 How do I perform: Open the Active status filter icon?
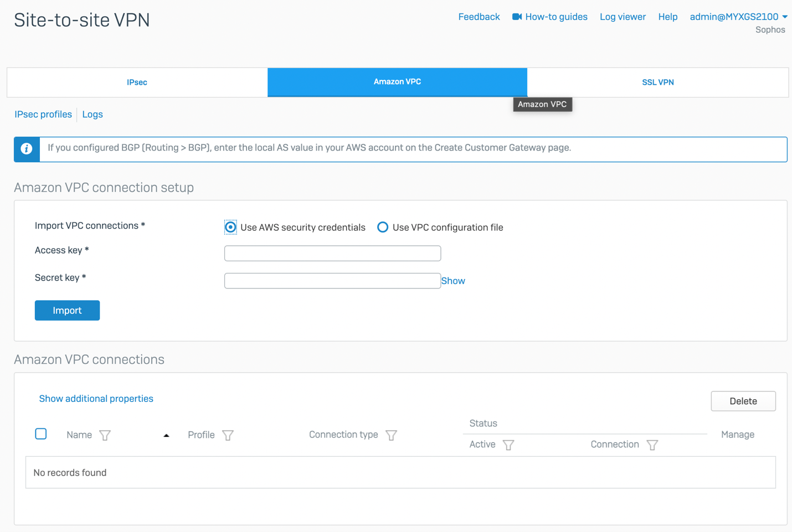pos(508,445)
